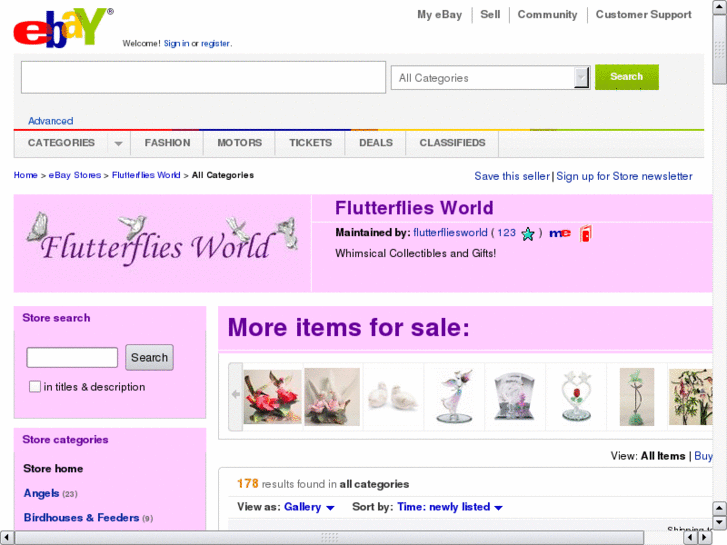Open red hummingbird flowers thumbnail
Viewport: 727px width, 545px height.
[273, 397]
